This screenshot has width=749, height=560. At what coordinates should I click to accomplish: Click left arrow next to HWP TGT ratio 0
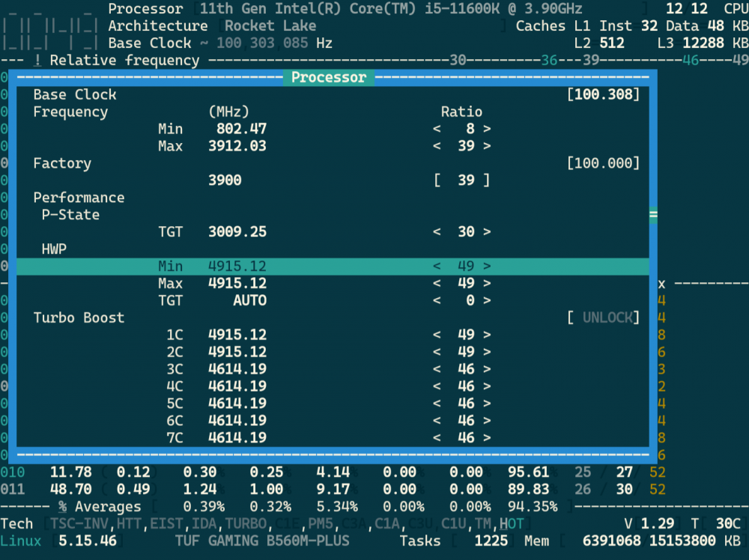point(437,301)
